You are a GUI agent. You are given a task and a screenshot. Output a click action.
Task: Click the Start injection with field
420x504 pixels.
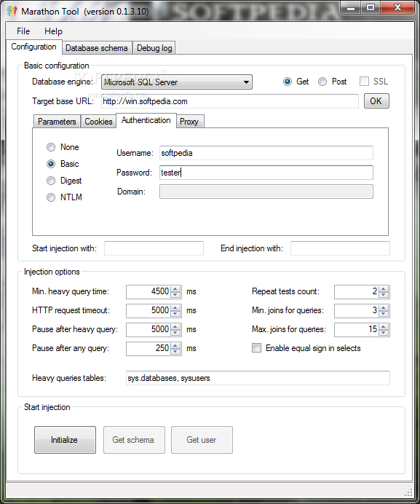(x=154, y=248)
